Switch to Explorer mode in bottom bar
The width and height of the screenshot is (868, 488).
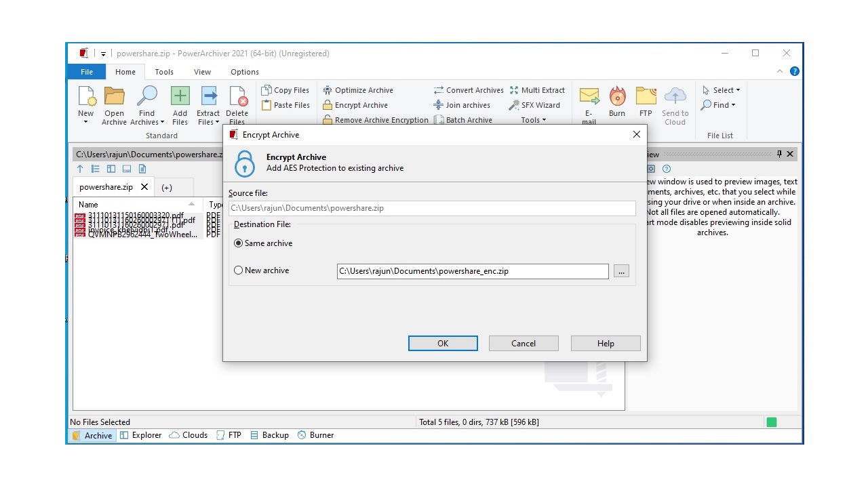[141, 436]
